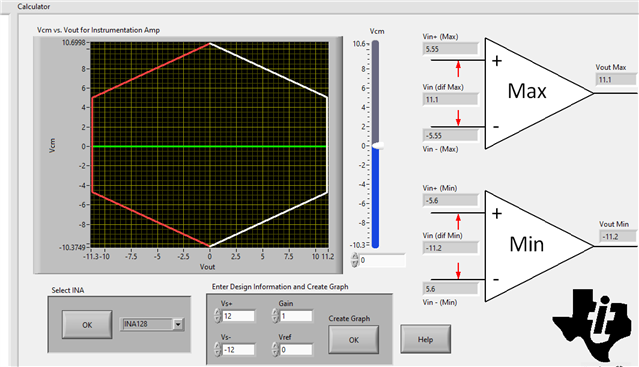Select the Vout Max value field
This screenshot has height=367, width=639.
pos(616,79)
